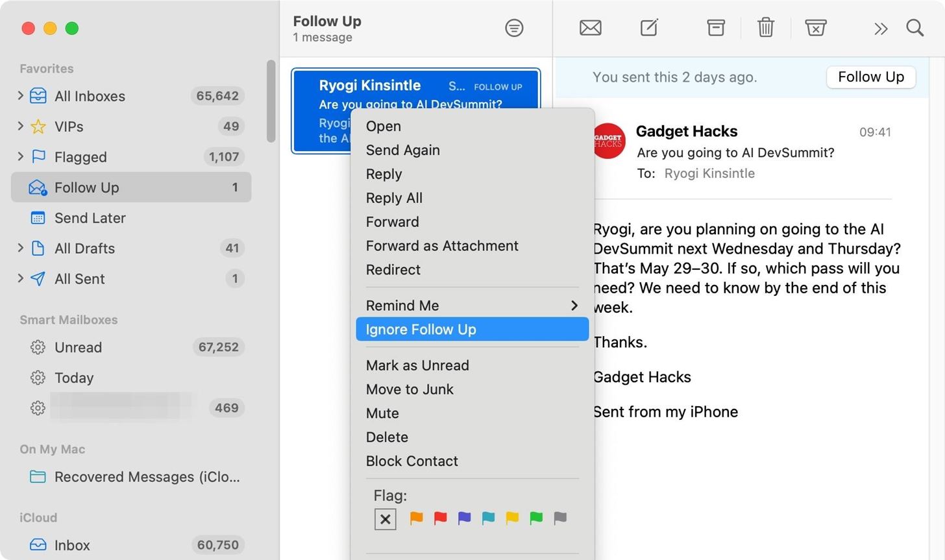This screenshot has width=945, height=560.
Task: Click the Follow Up button in the banner
Action: click(x=870, y=77)
